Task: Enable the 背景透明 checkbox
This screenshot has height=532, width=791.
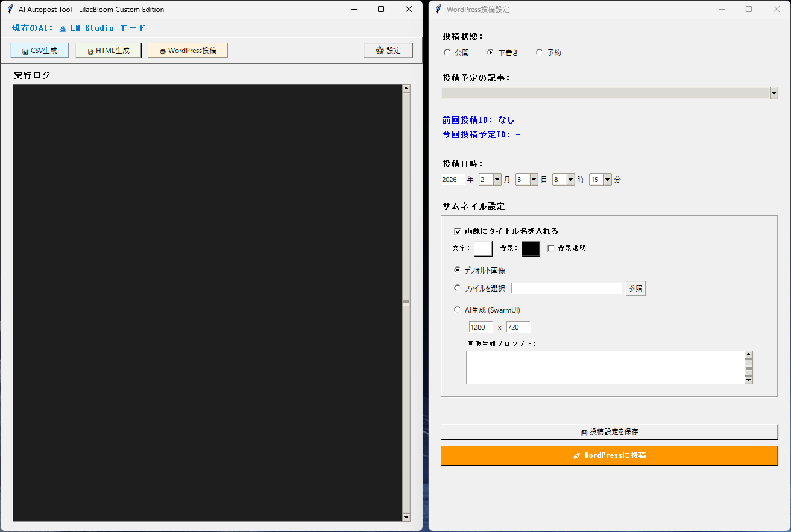Action: [x=551, y=248]
